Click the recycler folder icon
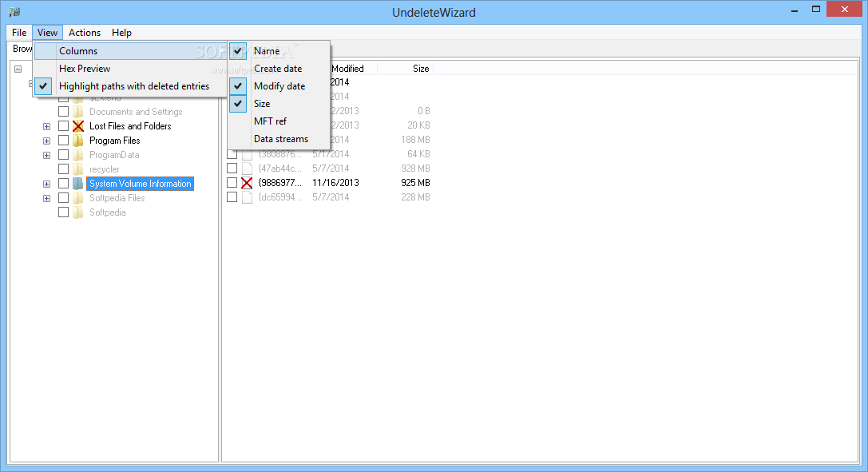 tap(78, 169)
